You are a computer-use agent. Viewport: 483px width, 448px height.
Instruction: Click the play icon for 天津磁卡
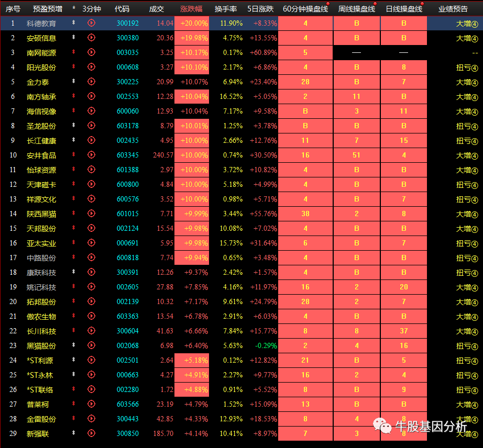pos(91,184)
